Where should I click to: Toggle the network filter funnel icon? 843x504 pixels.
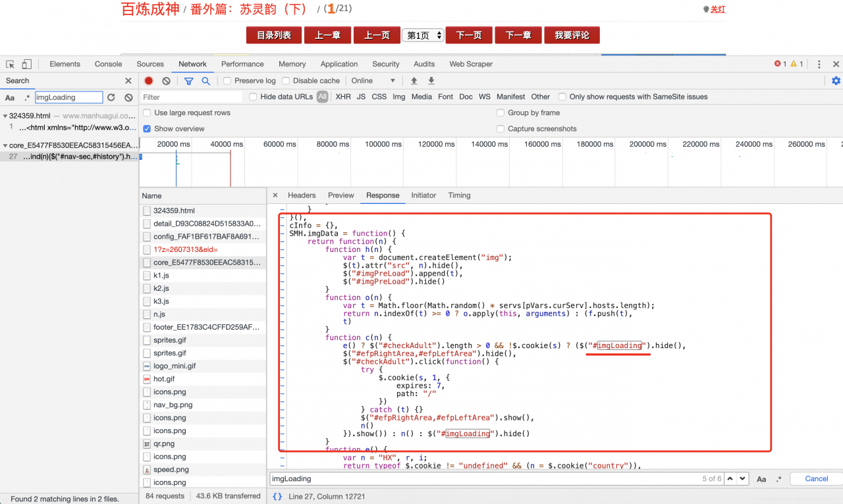(x=188, y=81)
